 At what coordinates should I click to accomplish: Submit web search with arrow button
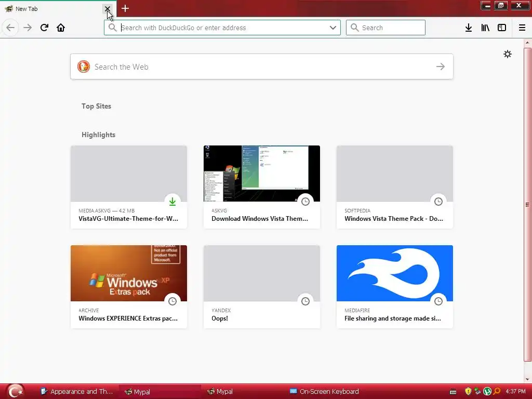(441, 66)
